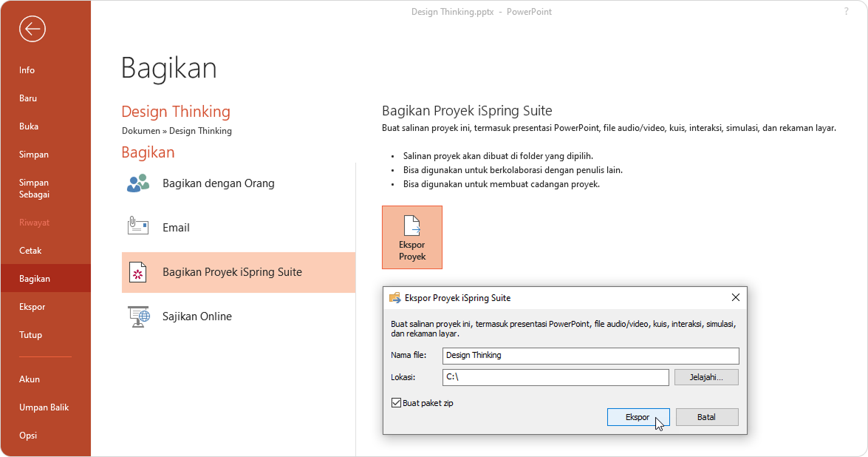Select Cetak in the sidebar
868x457 pixels.
click(x=30, y=251)
